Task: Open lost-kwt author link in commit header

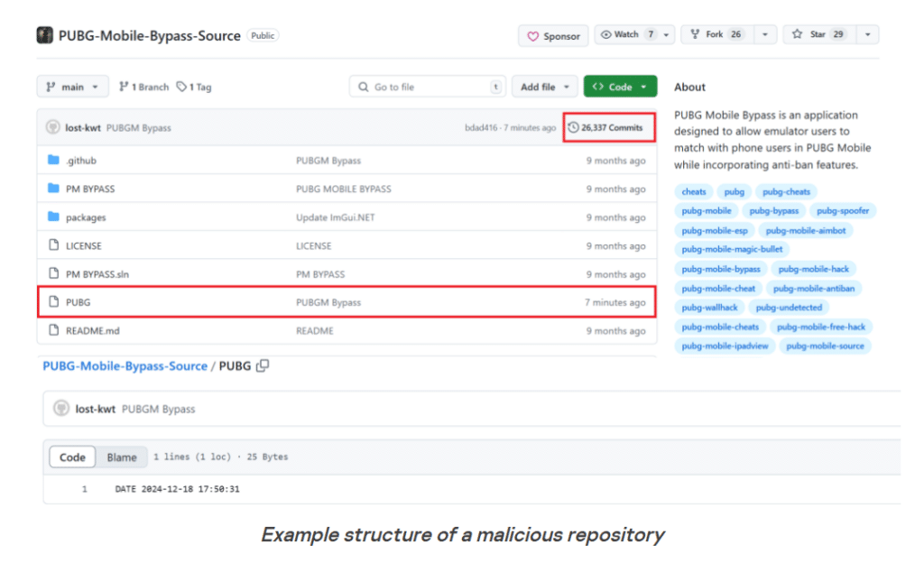Action: coord(83,128)
